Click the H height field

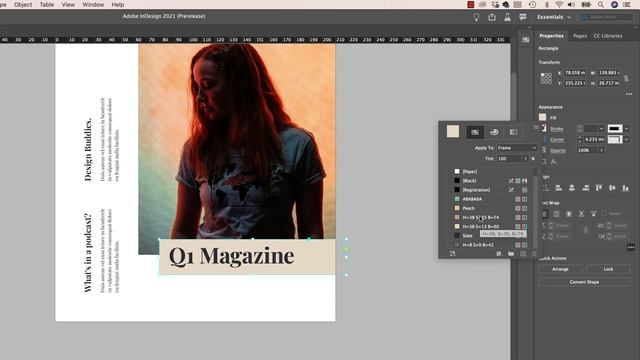pyautogui.click(x=609, y=83)
